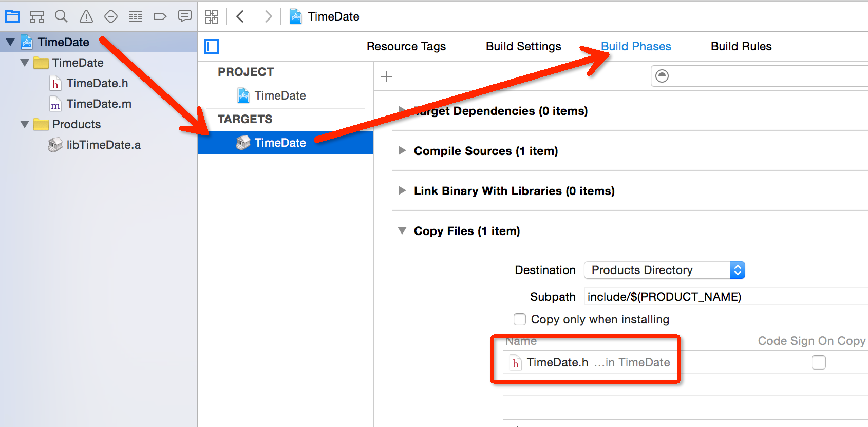Tick Code Sign On Copy for TimeDate.h

coord(819,362)
